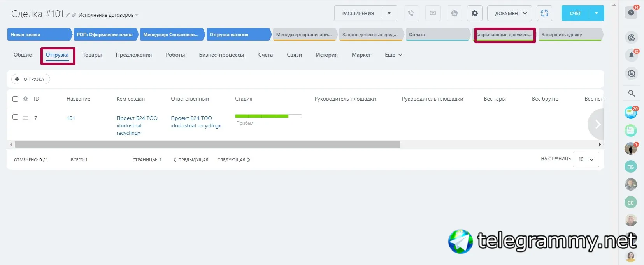Click the blue Счёт button
The height and width of the screenshot is (265, 644).
click(575, 13)
